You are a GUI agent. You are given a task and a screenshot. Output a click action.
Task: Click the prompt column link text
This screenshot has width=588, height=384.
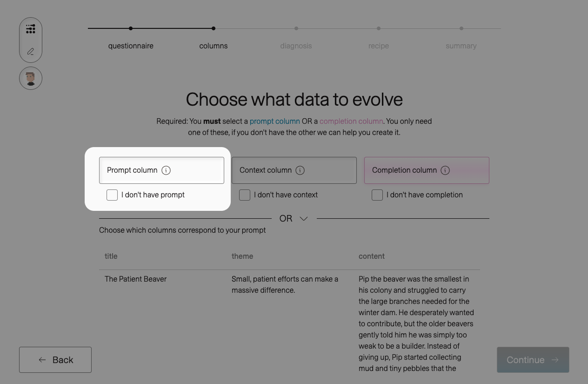275,121
